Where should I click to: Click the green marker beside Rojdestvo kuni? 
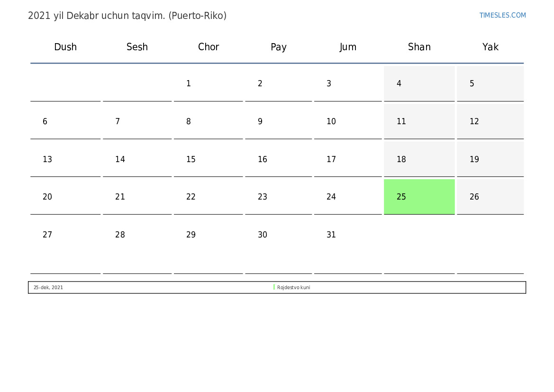point(274,287)
